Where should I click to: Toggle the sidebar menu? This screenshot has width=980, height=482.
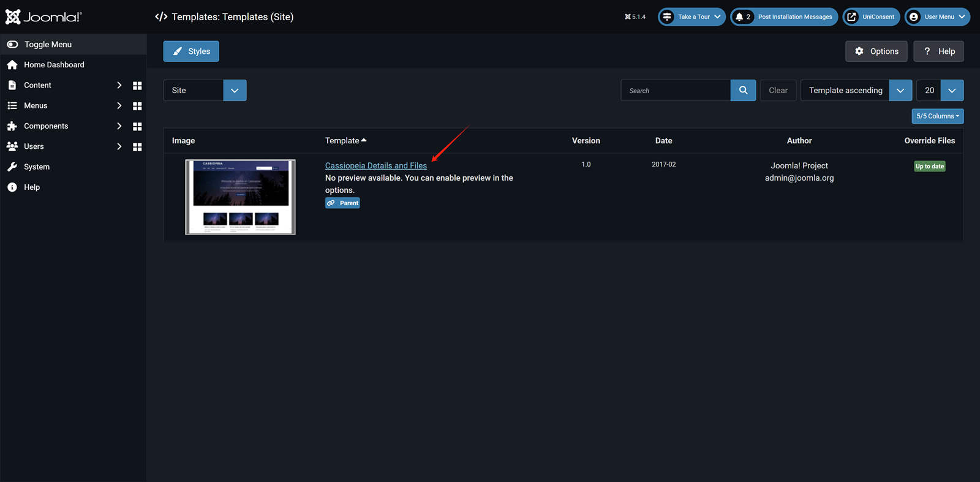click(73, 44)
